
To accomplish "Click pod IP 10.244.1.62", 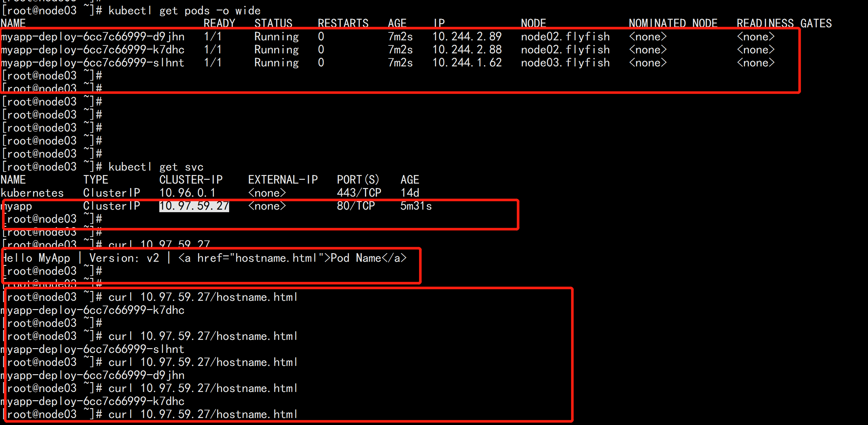I will (467, 63).
